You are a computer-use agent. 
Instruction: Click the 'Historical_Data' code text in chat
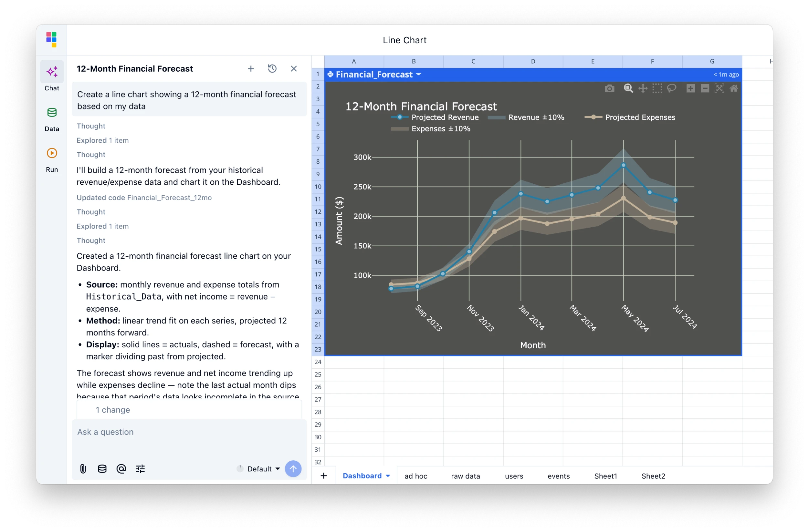(x=124, y=297)
